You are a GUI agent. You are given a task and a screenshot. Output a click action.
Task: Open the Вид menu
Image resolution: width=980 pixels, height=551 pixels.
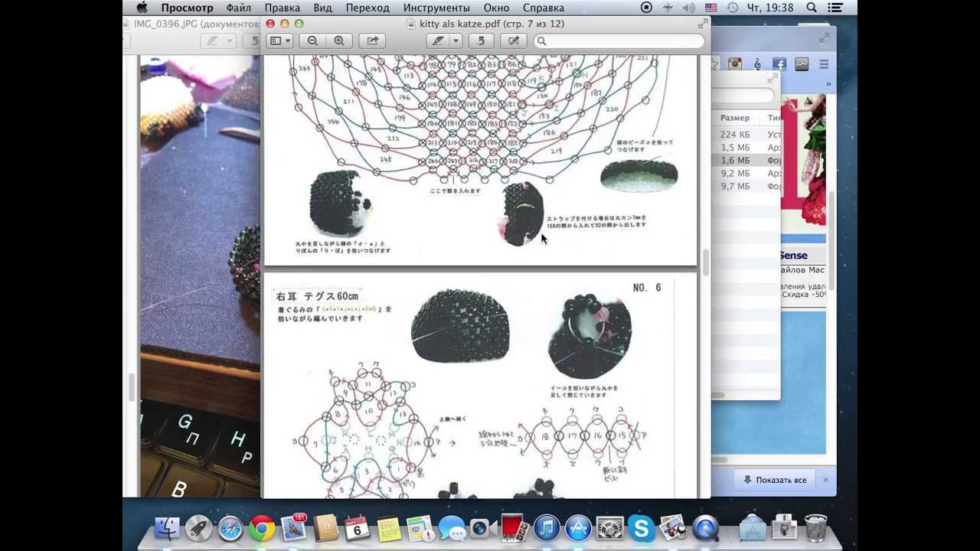[x=322, y=8]
